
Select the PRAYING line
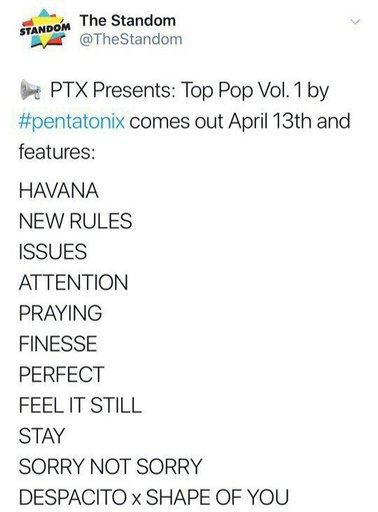click(x=60, y=313)
